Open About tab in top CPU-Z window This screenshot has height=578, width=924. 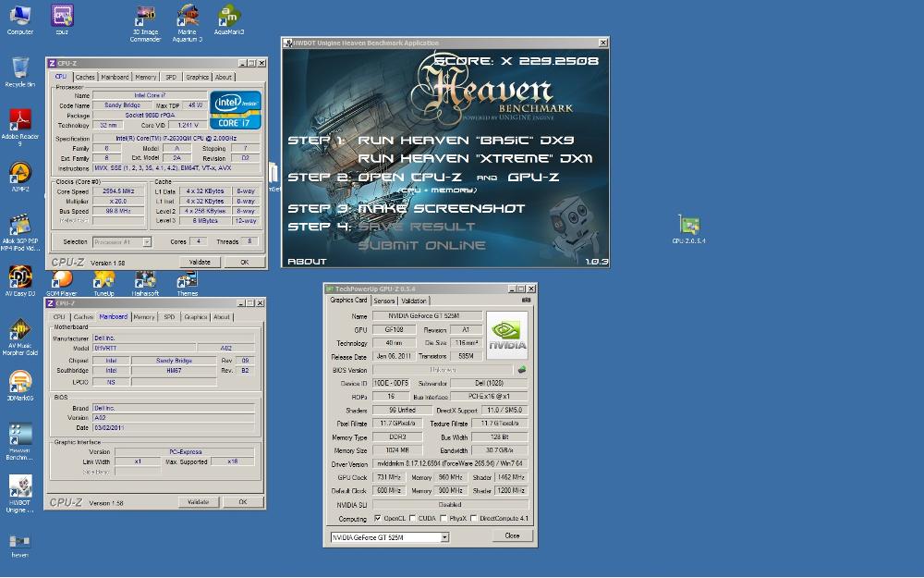pos(224,78)
